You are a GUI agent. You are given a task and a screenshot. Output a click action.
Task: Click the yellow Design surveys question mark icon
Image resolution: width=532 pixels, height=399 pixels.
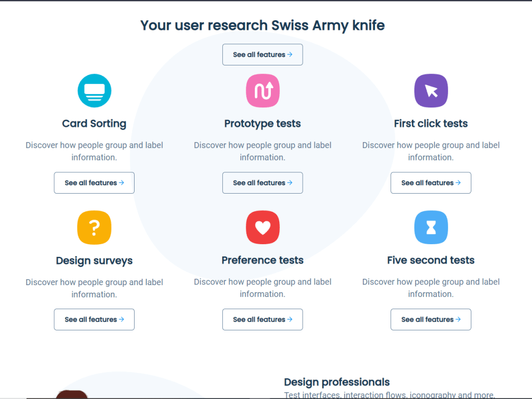(94, 228)
